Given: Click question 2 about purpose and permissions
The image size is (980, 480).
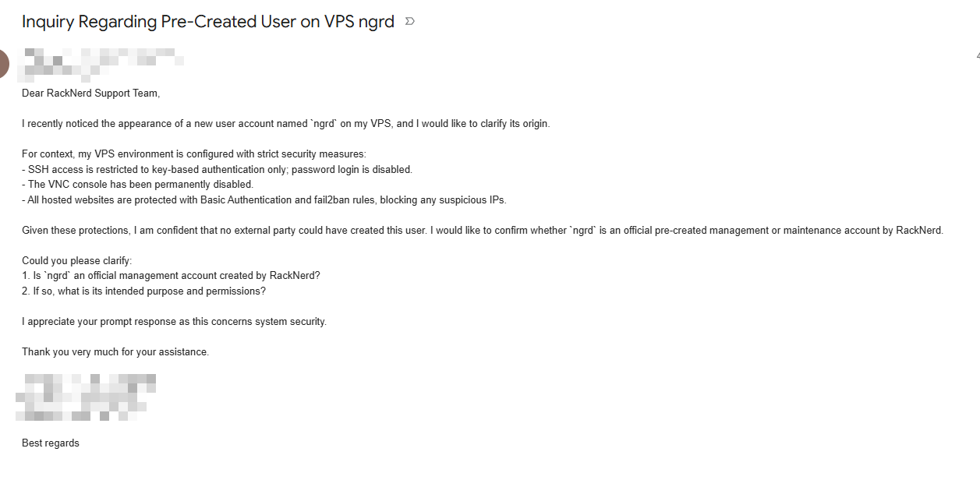Looking at the screenshot, I should point(143,291).
